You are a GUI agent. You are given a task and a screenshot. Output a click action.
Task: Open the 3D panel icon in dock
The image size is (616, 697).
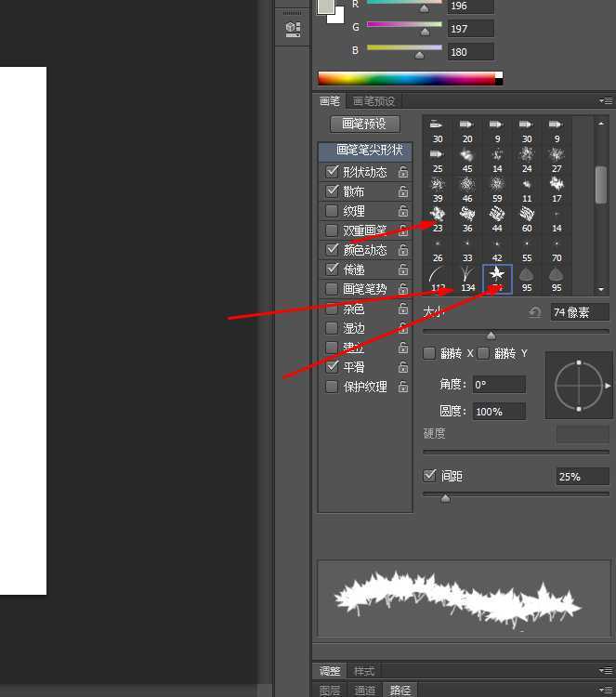293,29
